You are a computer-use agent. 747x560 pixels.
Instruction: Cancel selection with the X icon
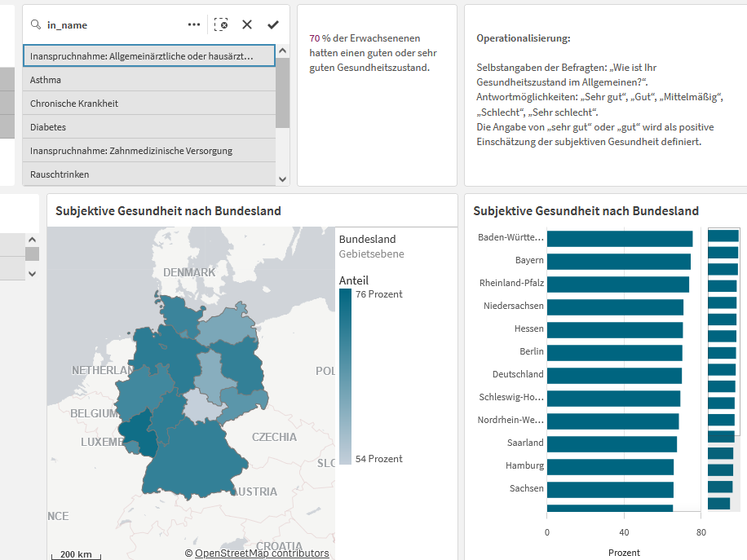(x=247, y=24)
